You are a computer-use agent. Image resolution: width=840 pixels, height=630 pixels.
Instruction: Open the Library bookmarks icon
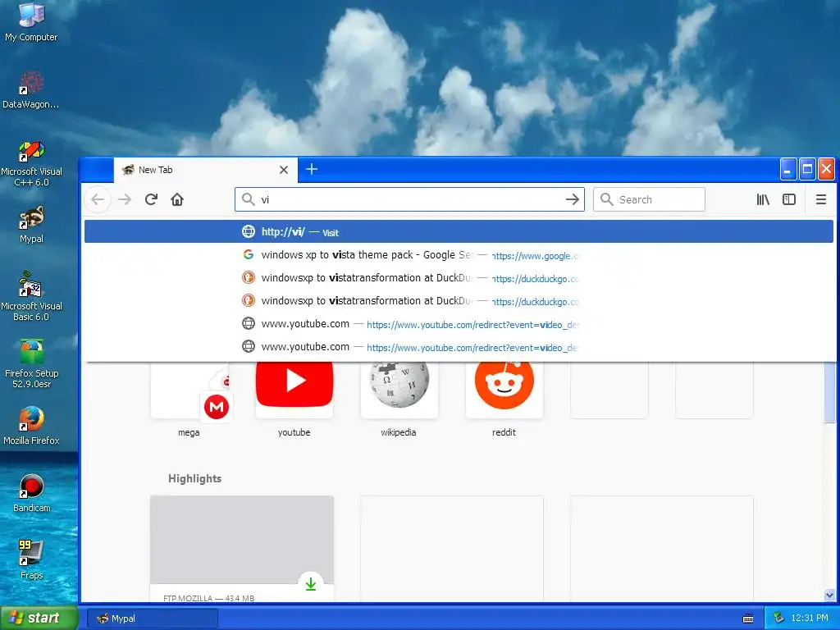(763, 200)
